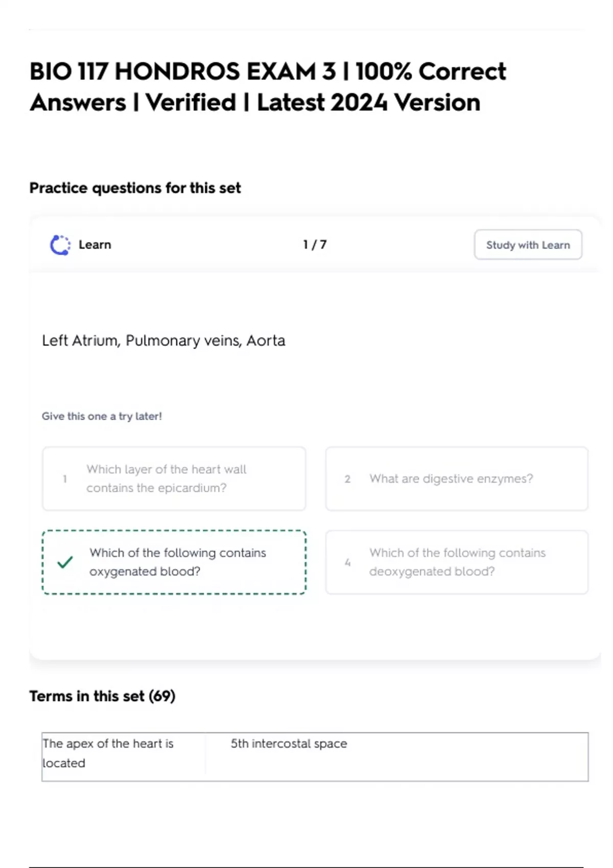
Task: Click 'Latest 2024 Version' in the page title
Action: [368, 103]
